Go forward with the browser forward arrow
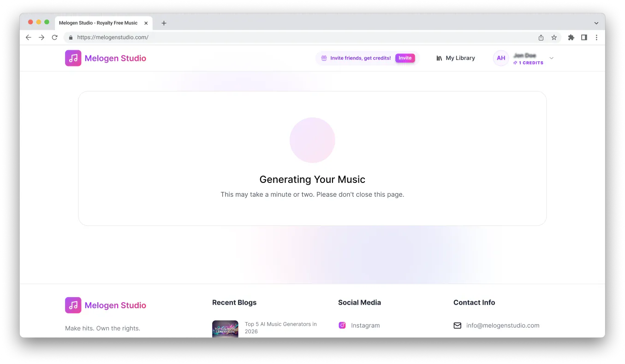The height and width of the screenshot is (364, 625). 42,37
